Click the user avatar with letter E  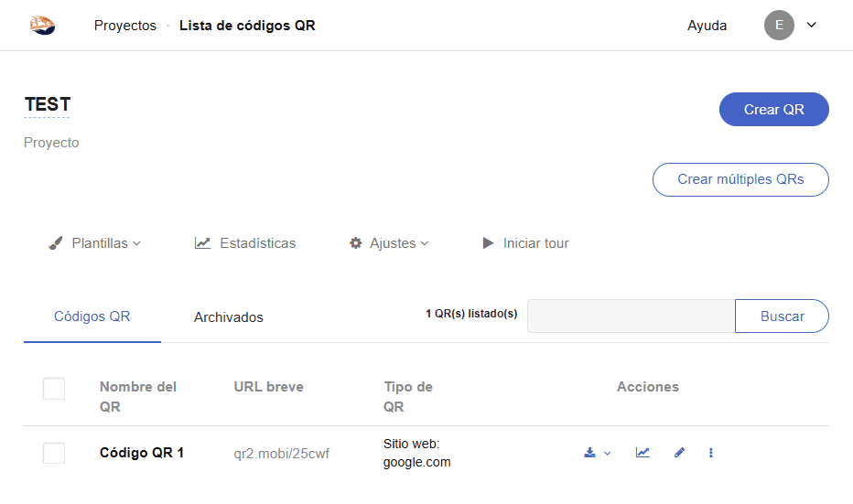click(779, 26)
